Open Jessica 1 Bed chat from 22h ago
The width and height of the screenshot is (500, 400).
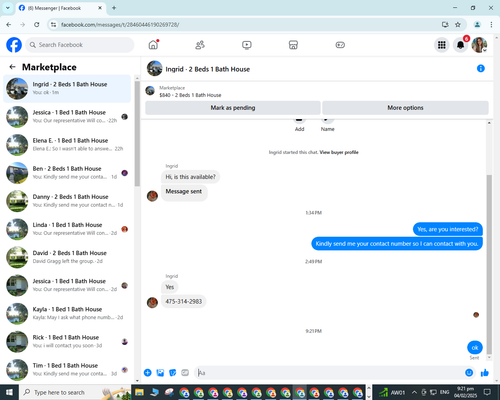[x=67, y=117]
